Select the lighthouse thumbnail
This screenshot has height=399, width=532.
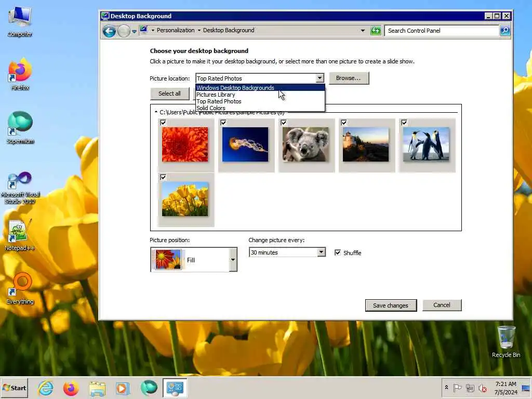point(366,144)
